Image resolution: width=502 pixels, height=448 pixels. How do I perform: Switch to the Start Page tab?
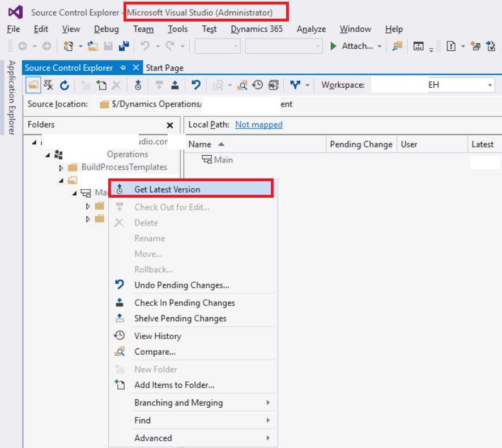(164, 67)
